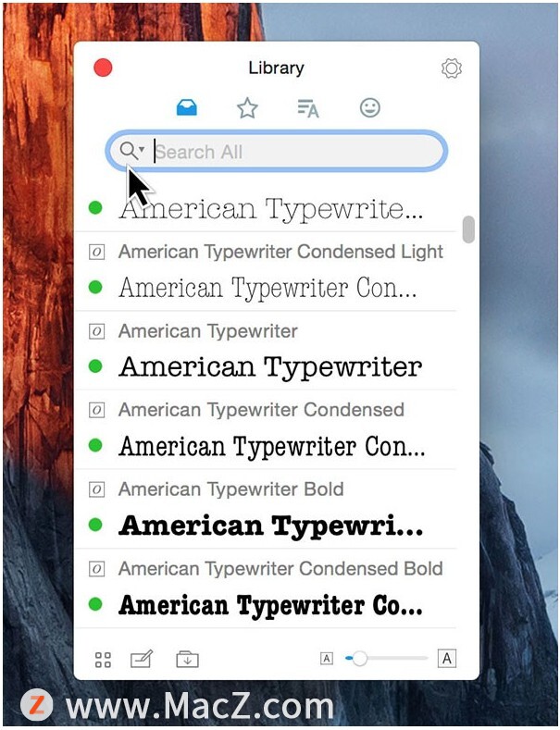Click the font list scrollbar thumb
Viewport: 560px width, 730px height.
468,229
